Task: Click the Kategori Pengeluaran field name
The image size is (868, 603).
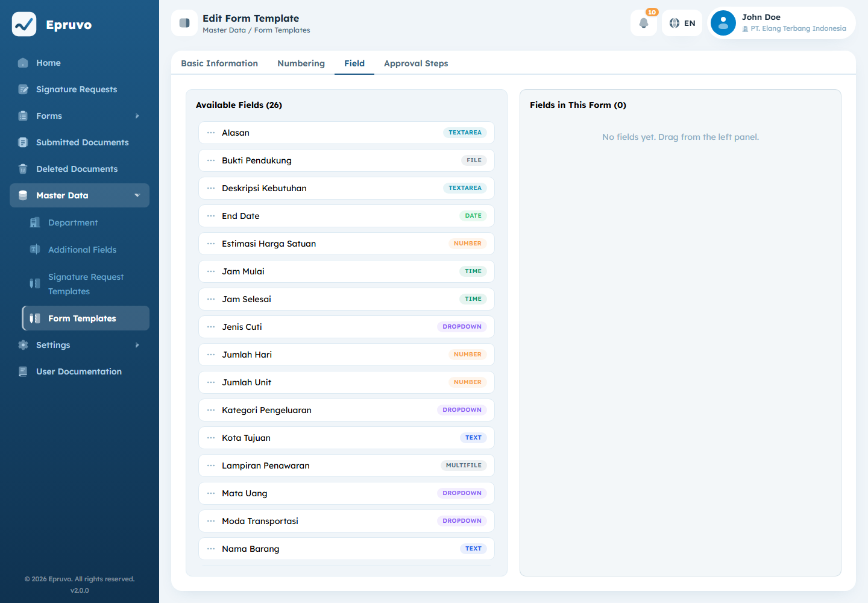Action: click(266, 410)
